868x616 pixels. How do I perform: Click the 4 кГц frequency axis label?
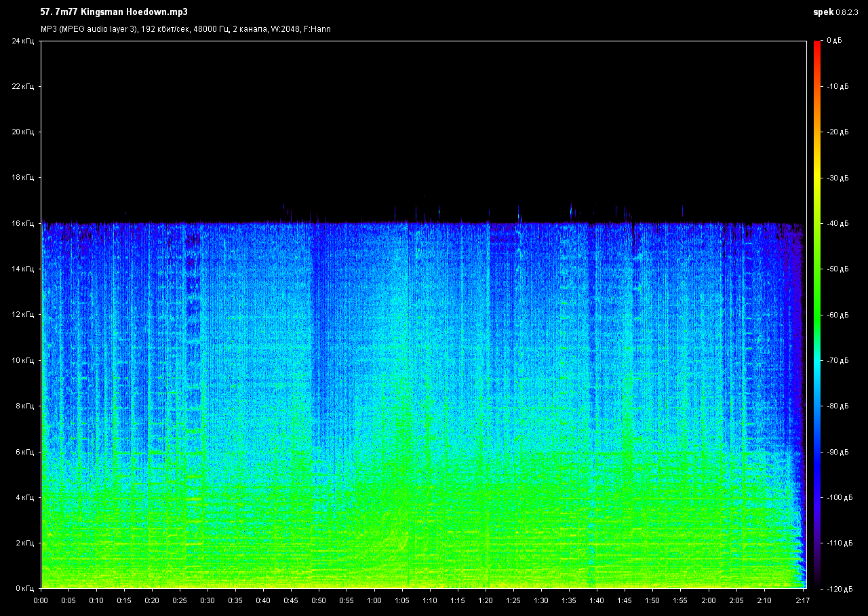pyautogui.click(x=24, y=497)
